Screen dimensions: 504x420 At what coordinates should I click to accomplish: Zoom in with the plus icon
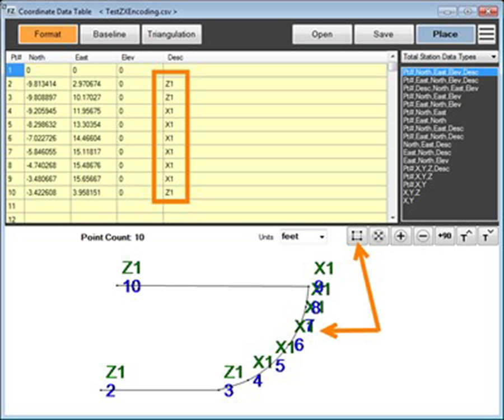coord(400,236)
